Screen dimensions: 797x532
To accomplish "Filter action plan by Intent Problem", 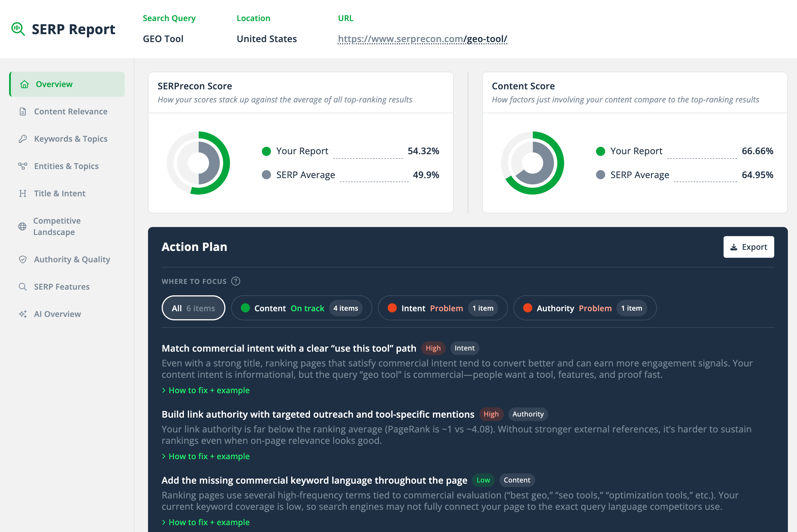I will (x=443, y=308).
